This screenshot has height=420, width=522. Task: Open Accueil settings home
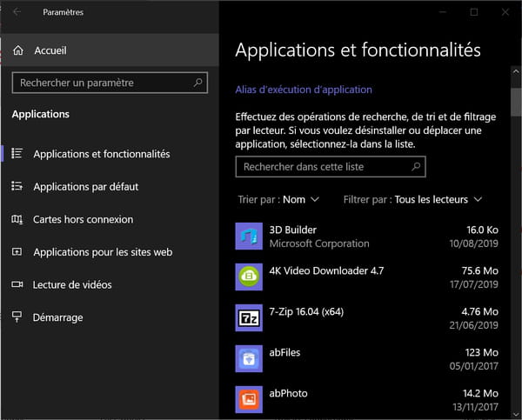[110, 50]
